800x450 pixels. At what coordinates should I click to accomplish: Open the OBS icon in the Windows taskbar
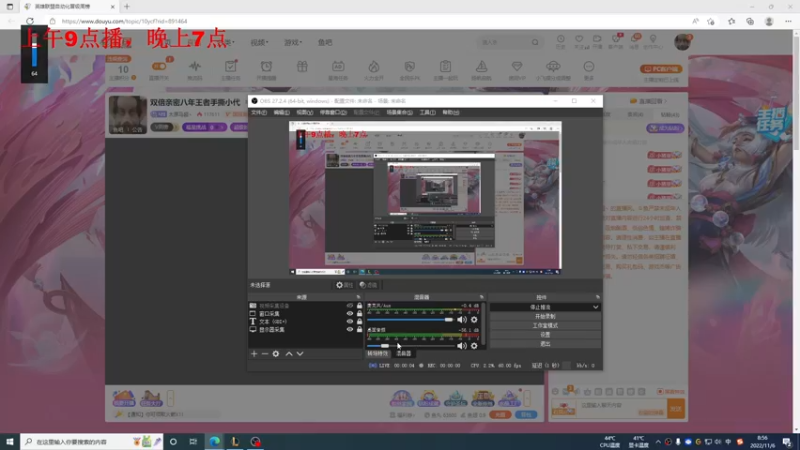click(255, 441)
